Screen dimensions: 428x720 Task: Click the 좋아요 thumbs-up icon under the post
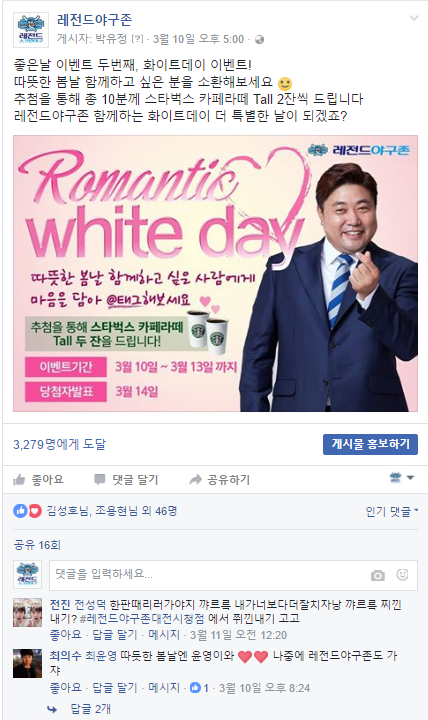click(19, 480)
